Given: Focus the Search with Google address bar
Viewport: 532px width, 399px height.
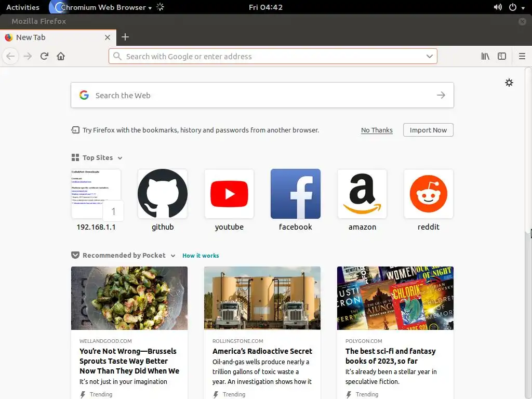Looking at the screenshot, I should coord(273,56).
